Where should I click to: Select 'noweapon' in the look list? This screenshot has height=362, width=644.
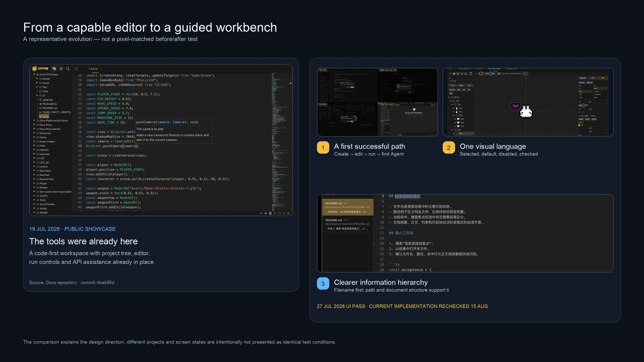click(x=600, y=94)
